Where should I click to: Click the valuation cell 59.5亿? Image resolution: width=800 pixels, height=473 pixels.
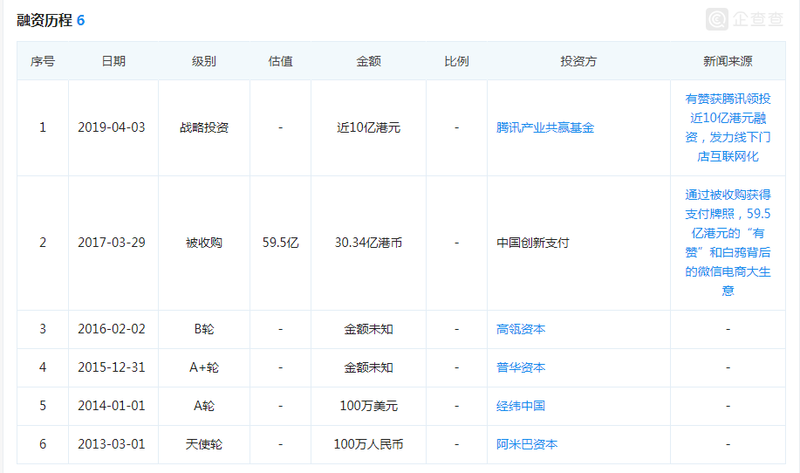point(280,242)
